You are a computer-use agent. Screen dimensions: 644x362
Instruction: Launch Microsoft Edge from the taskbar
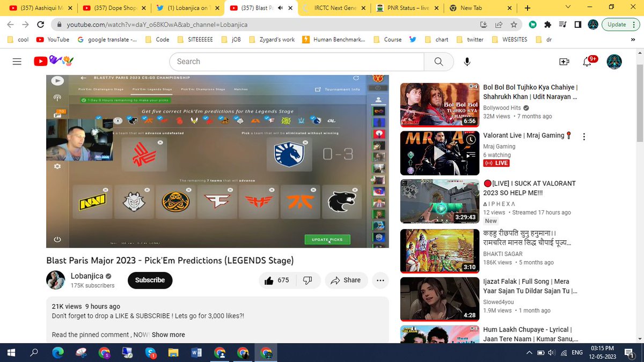click(x=58, y=352)
